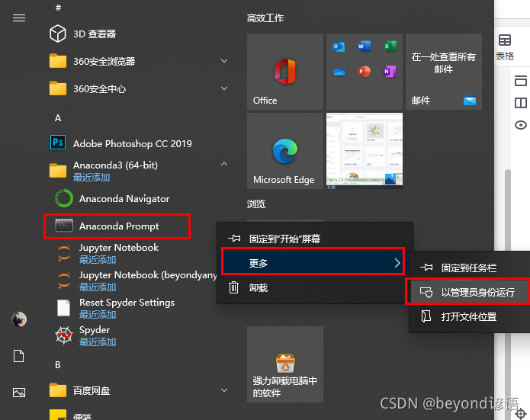The image size is (530, 420).
Task: Click the letter B section header
Action: (58, 365)
